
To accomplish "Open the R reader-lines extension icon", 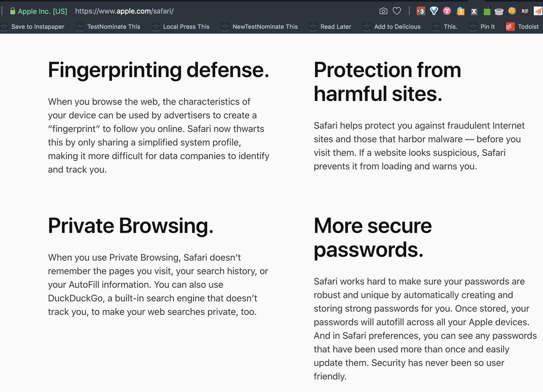I will point(525,11).
